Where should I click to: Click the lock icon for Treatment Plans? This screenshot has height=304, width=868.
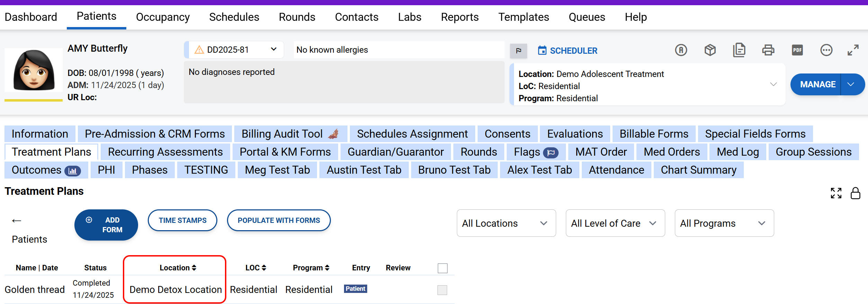click(855, 193)
